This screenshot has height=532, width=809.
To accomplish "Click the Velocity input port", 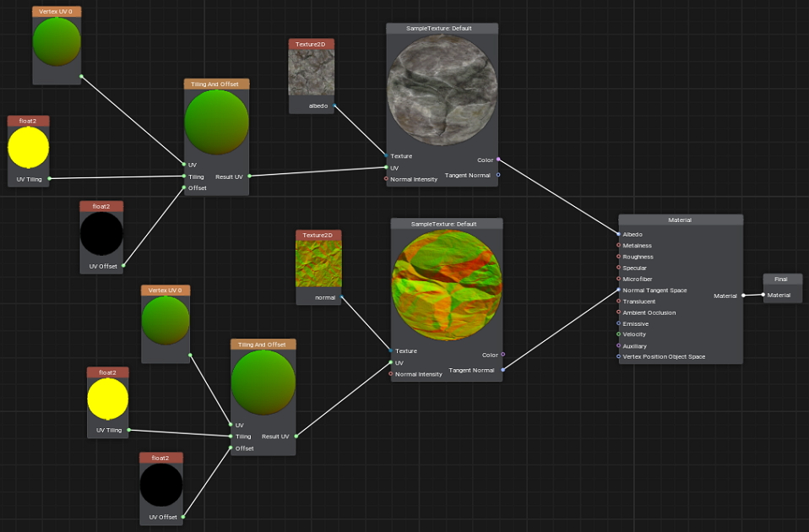I will 619,334.
